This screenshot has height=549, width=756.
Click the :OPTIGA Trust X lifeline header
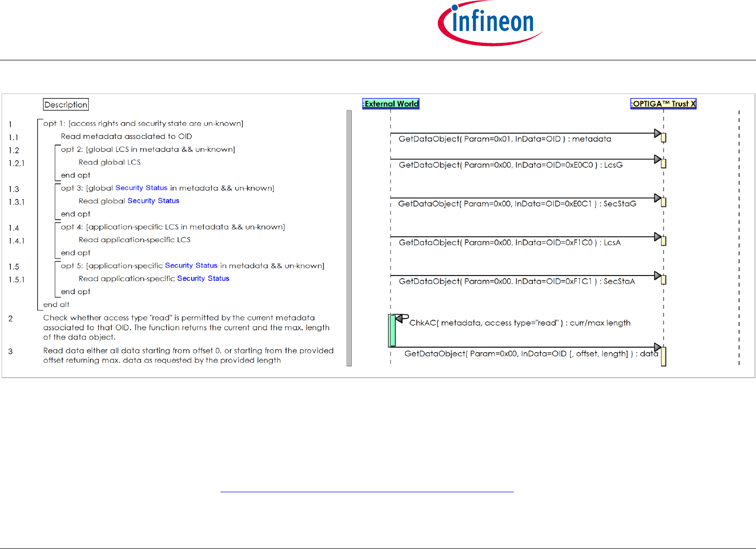[x=664, y=104]
